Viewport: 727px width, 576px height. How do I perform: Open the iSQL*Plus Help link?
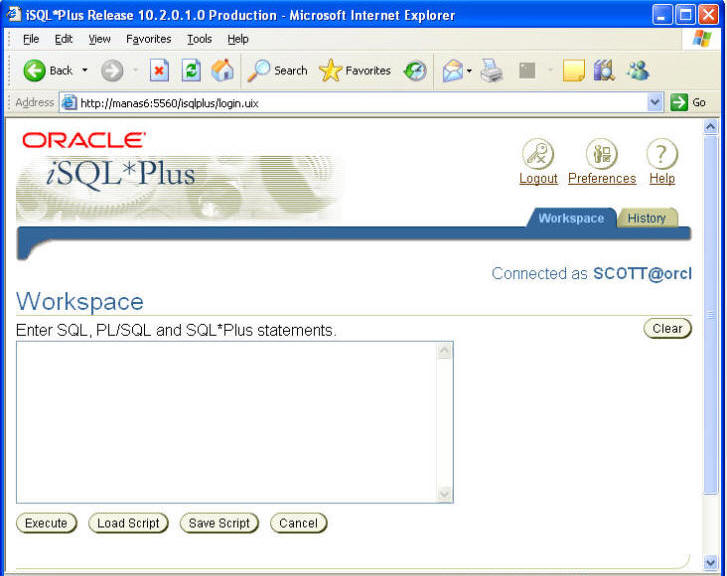pos(662,179)
